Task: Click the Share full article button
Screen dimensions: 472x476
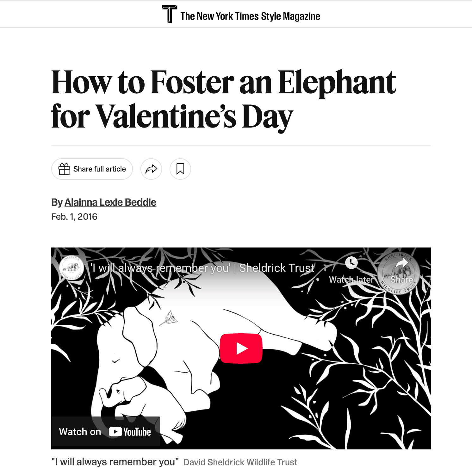Action: click(92, 169)
